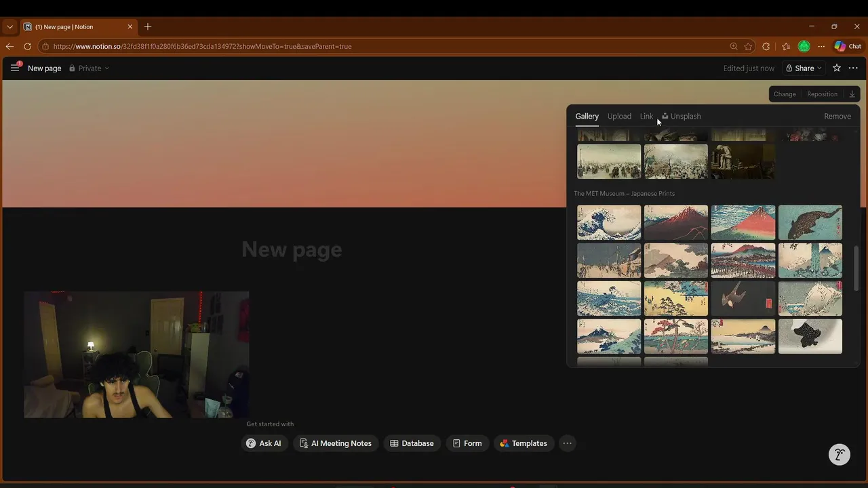Click Reposition cover button

click(x=822, y=94)
